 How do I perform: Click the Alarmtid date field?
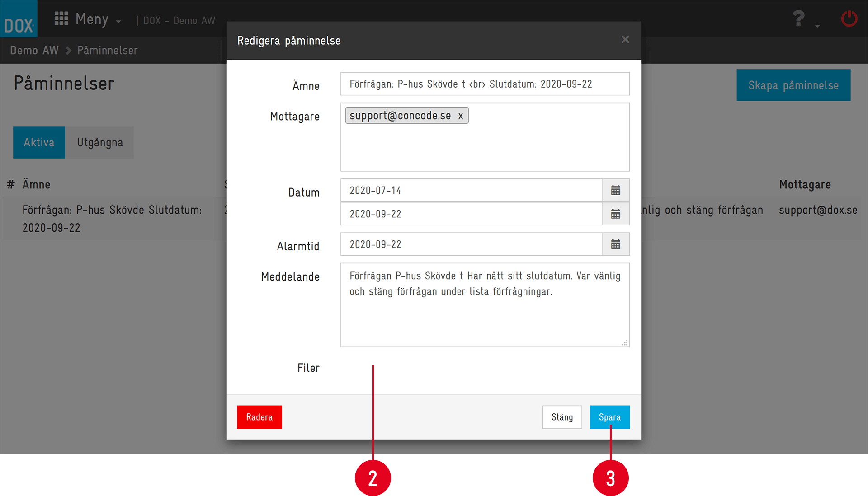pos(472,244)
